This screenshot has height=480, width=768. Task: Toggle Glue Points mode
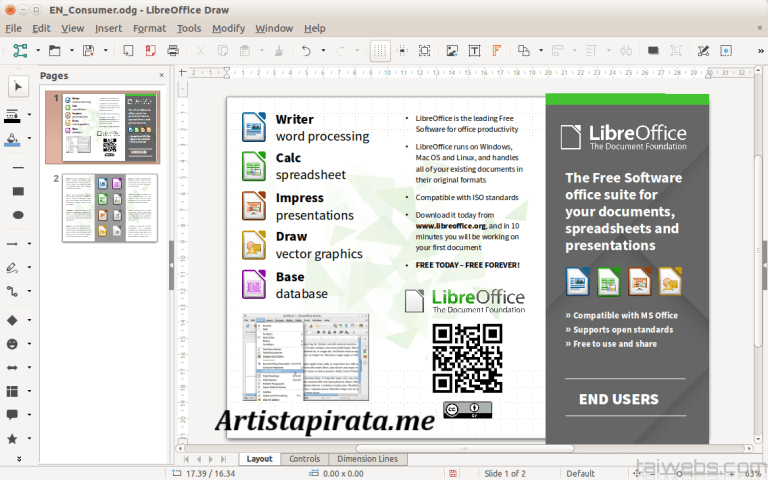(726, 50)
